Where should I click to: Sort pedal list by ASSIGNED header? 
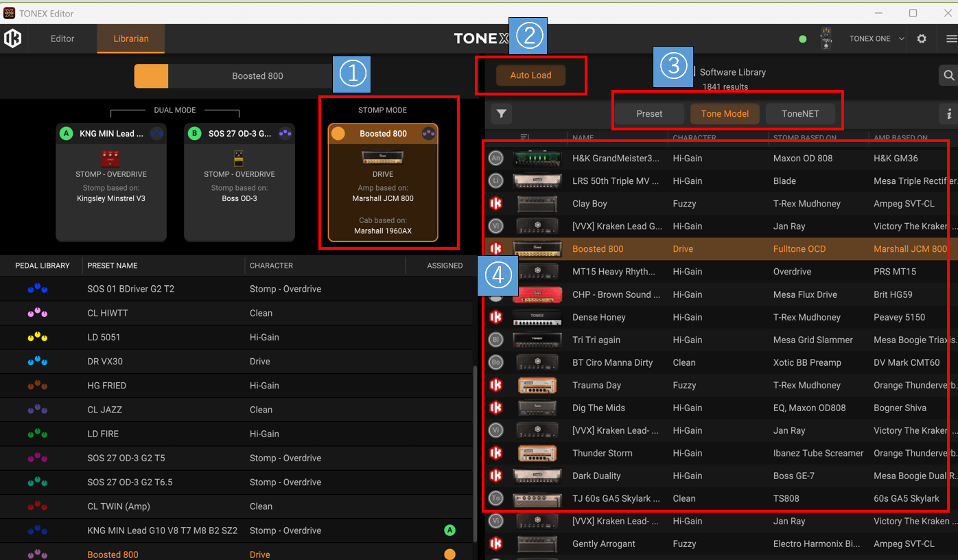pyautogui.click(x=445, y=266)
